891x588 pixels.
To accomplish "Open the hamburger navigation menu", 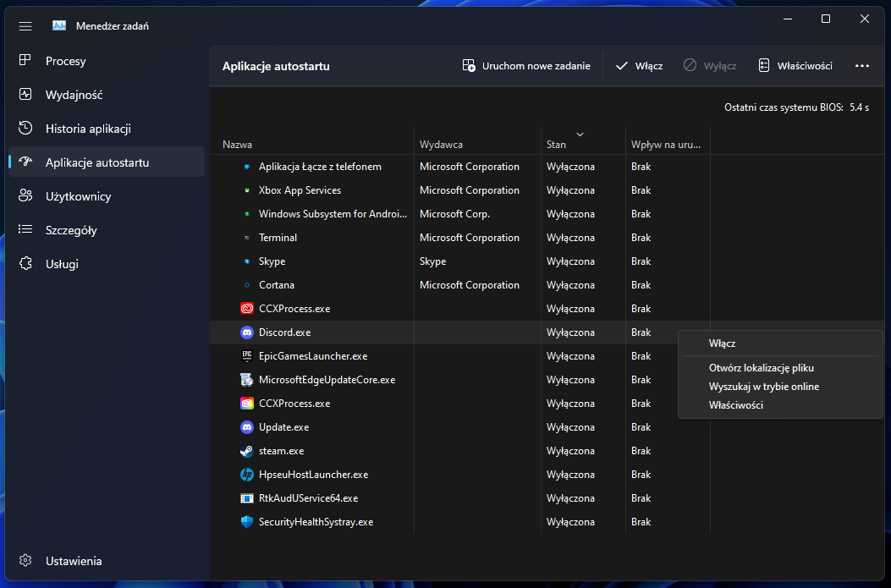I will 25,26.
